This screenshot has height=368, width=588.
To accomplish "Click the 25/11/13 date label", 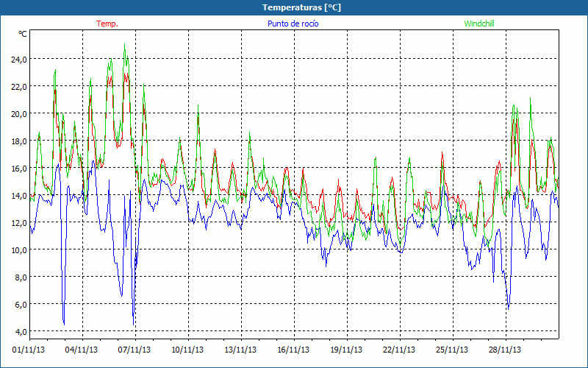I will pyautogui.click(x=452, y=350).
